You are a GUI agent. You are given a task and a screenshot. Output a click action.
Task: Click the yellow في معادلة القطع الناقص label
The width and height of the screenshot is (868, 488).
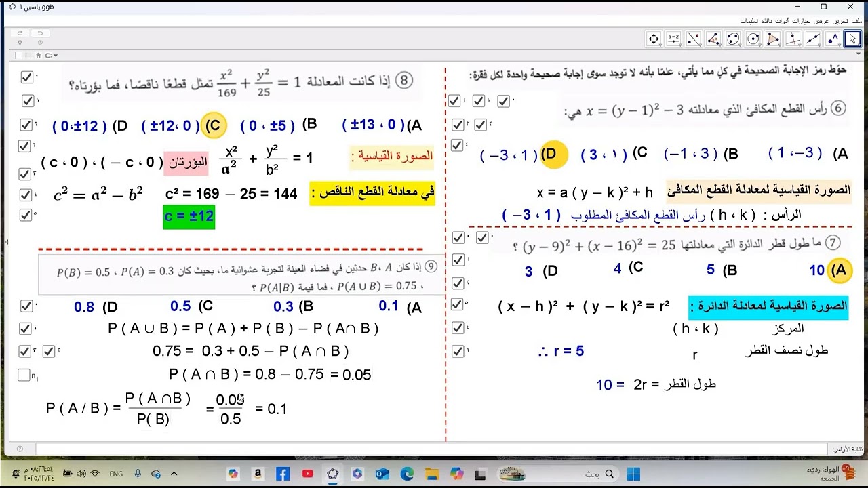pyautogui.click(x=372, y=193)
